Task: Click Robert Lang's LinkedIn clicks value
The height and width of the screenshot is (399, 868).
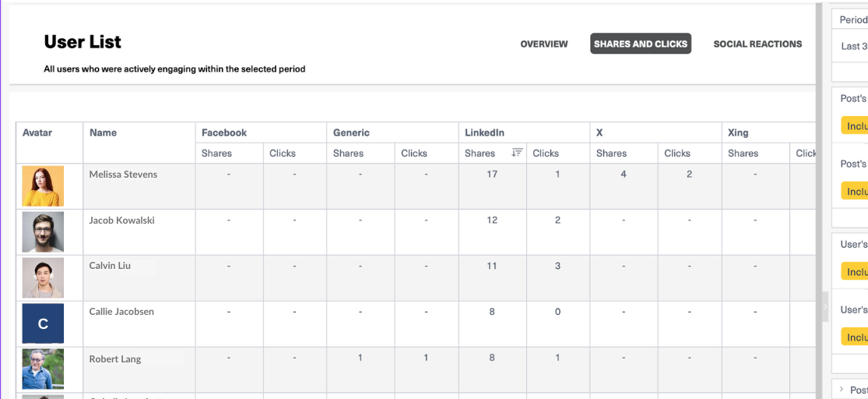Action: coord(557,358)
